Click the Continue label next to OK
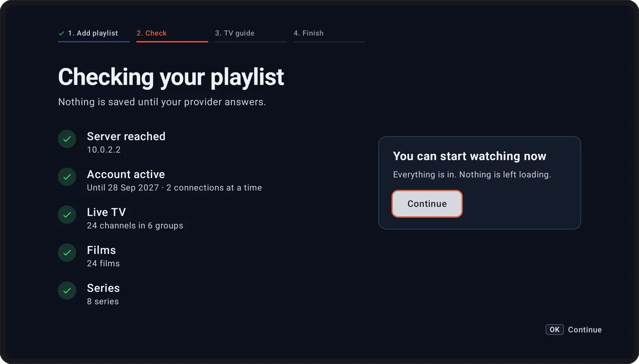 tap(585, 330)
